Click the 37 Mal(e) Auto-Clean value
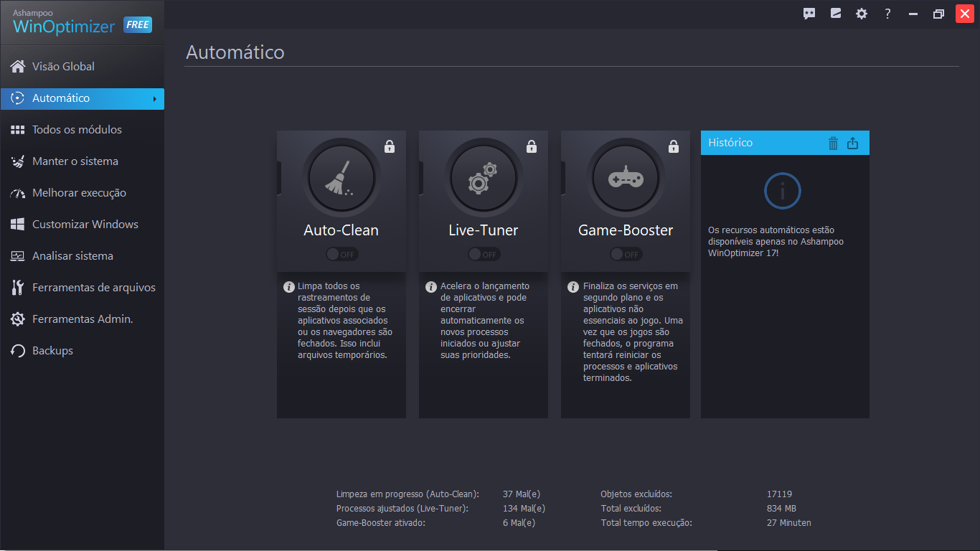The width and height of the screenshot is (980, 551). 522,494
